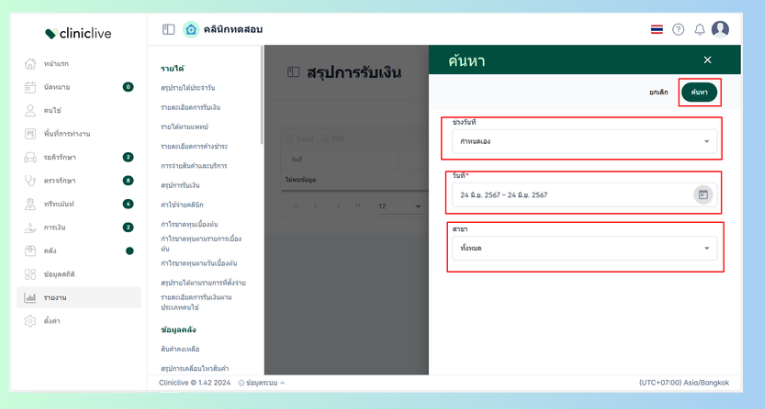
Task: Click the ยกเลิก cancel button
Action: 659,92
